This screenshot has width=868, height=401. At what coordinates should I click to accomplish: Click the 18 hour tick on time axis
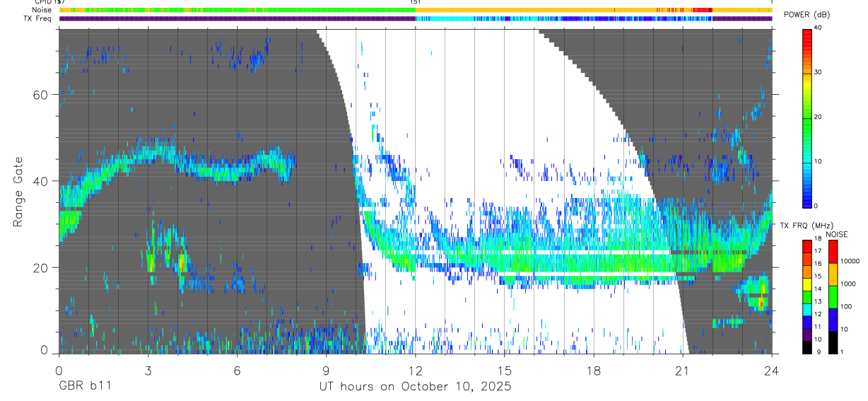[x=594, y=369]
